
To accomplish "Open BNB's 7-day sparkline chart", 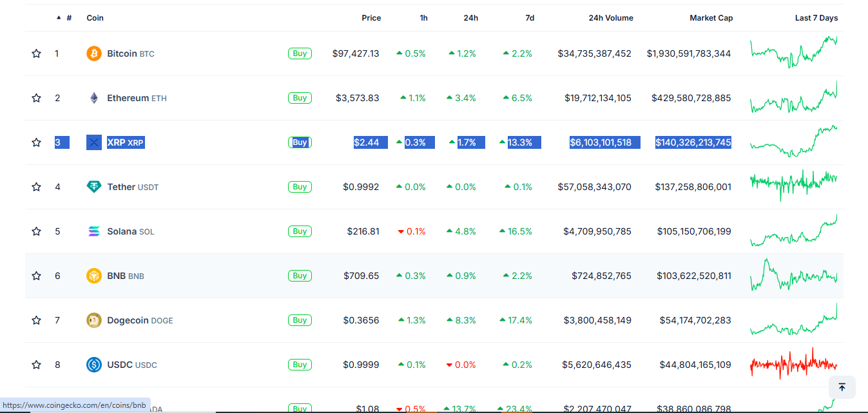I will [x=794, y=275].
